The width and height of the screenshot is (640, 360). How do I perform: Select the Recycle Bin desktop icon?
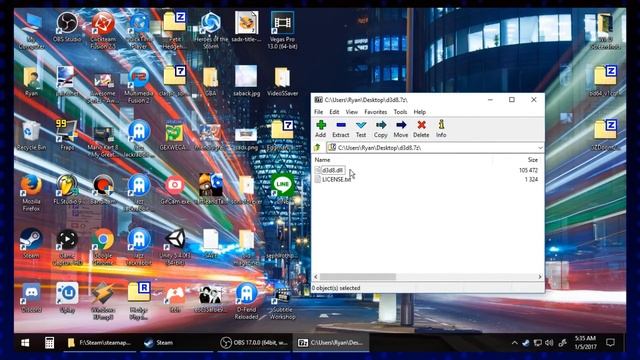pos(31,136)
